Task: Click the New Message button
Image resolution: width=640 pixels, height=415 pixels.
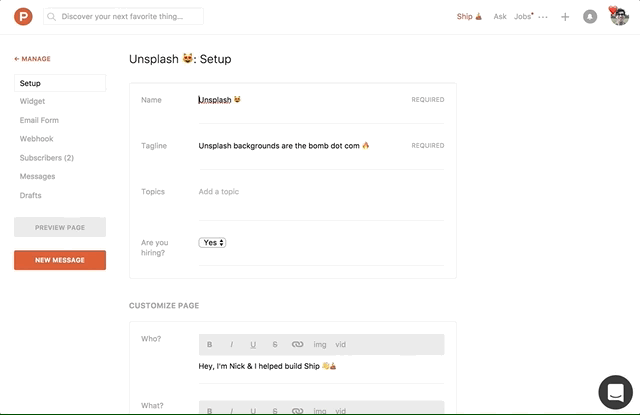Action: pos(60,260)
